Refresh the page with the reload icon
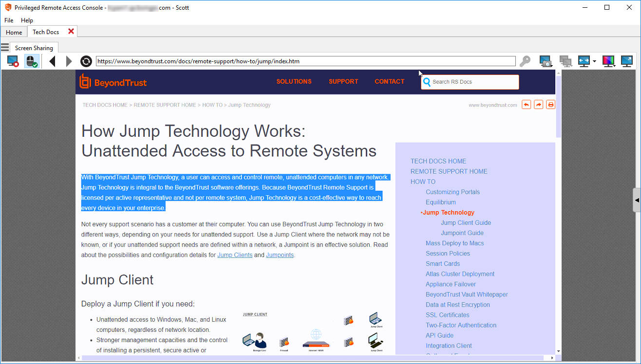This screenshot has width=641, height=364. [86, 61]
